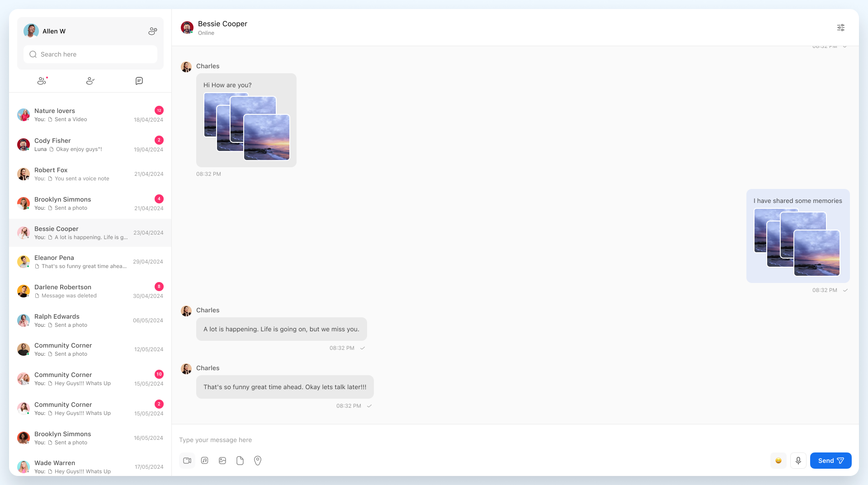Toggle read receipt check on your shared memories message

[846, 290]
